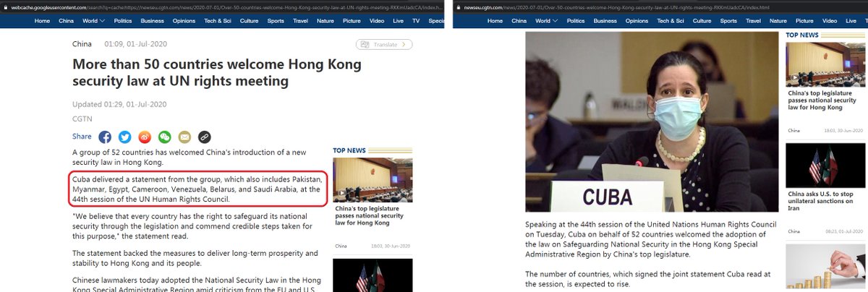Open the Translate button
This screenshot has height=292, width=868.
pos(385,45)
